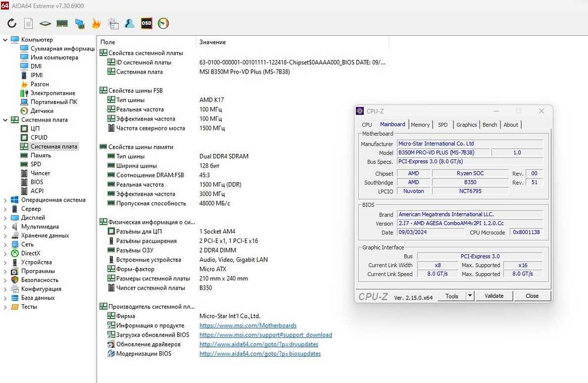Click the monitor diagnostics toolbar icon

pos(79,23)
